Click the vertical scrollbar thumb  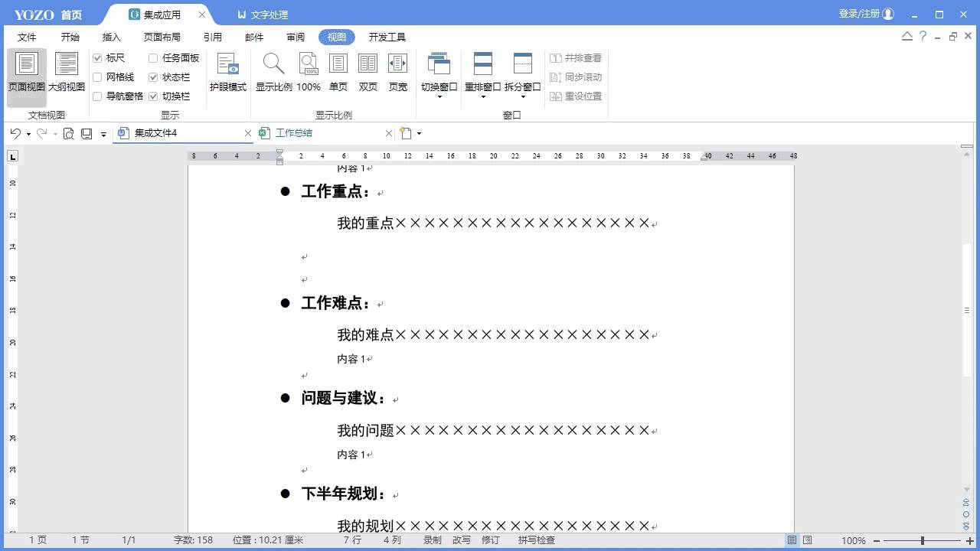click(x=967, y=310)
